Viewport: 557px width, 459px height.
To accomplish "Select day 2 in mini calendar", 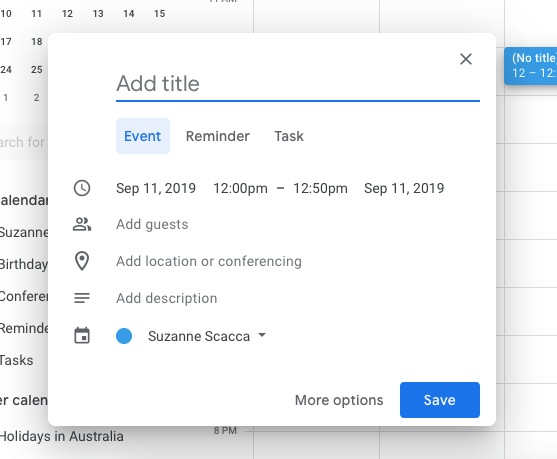I will point(37,97).
